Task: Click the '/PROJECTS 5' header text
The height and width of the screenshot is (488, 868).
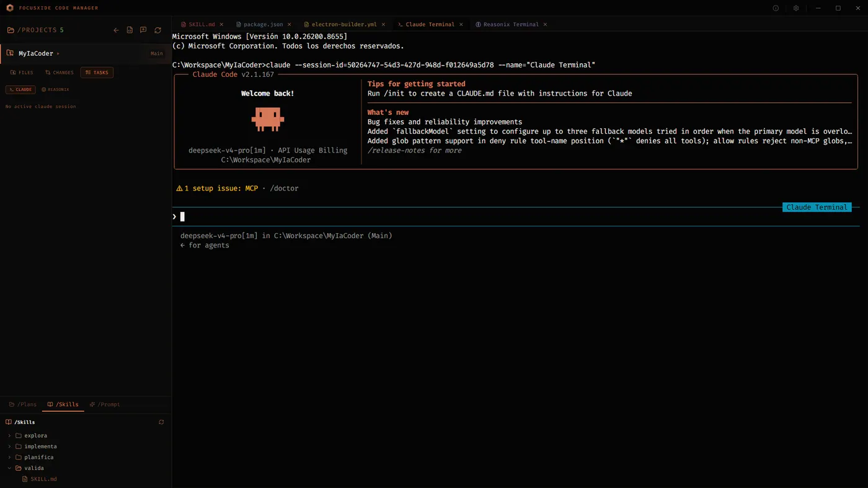Action: [41, 30]
